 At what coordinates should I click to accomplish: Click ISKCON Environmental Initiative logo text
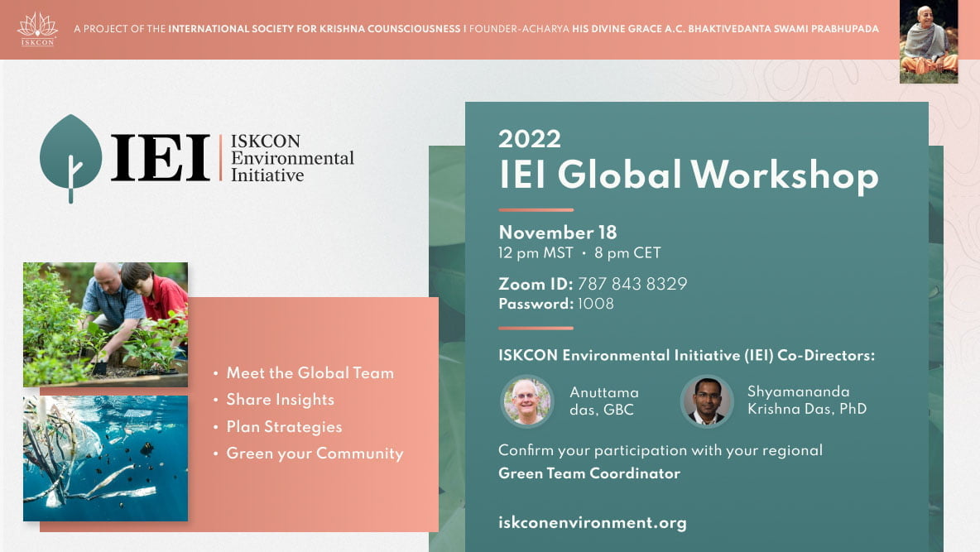(292, 158)
